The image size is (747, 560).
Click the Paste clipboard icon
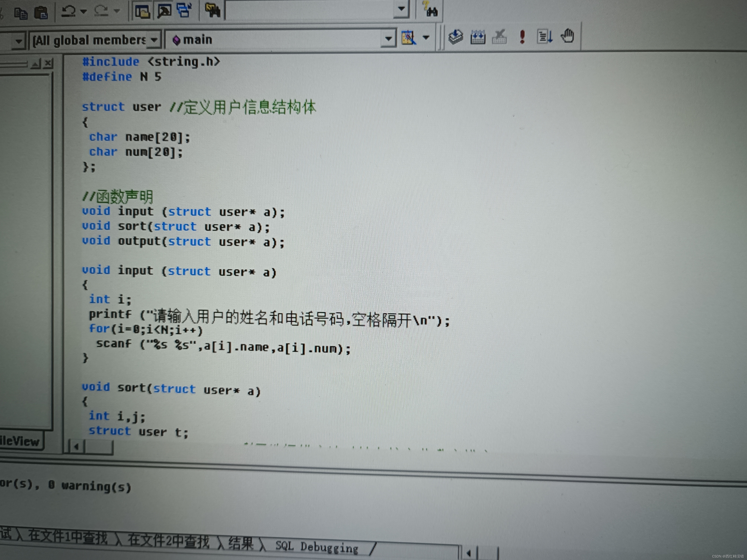[41, 13]
